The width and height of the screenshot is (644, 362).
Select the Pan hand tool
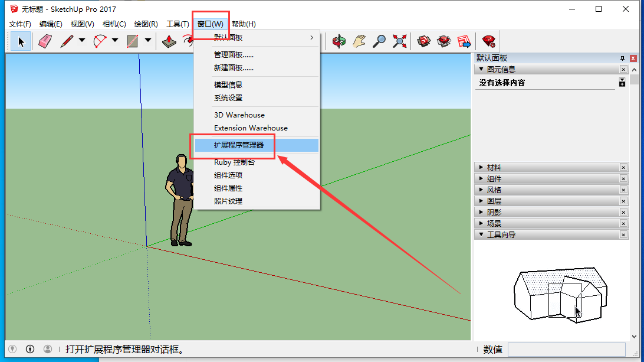pos(359,41)
